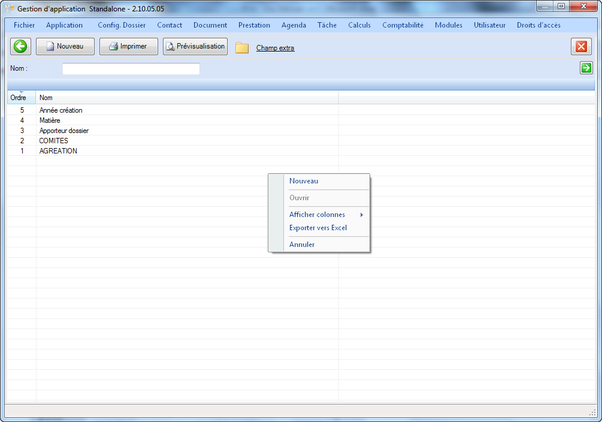Image resolution: width=602 pixels, height=422 pixels.
Task: Open Prévisualisation print preview
Action: [195, 46]
